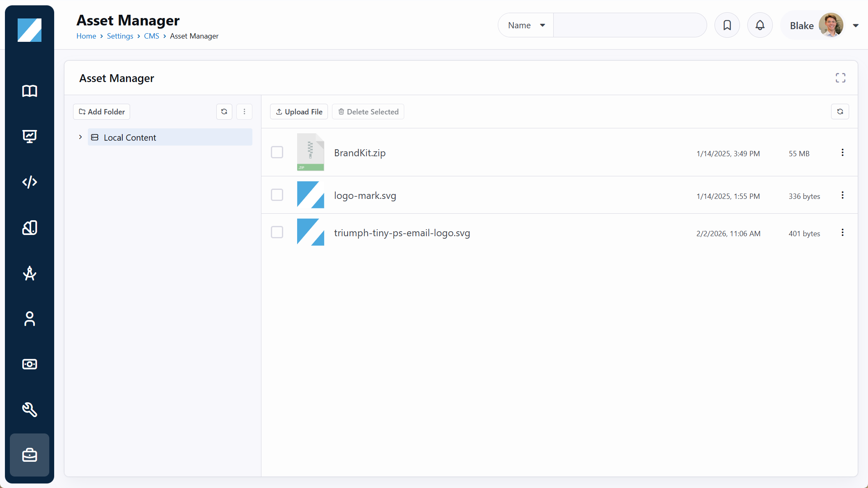The image size is (868, 488).
Task: Expand the Local Content tree node
Action: coord(80,137)
